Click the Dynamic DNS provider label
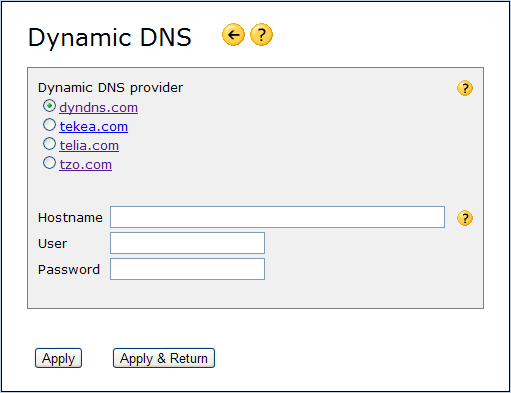Screen dimensions: 511x393 coord(110,88)
